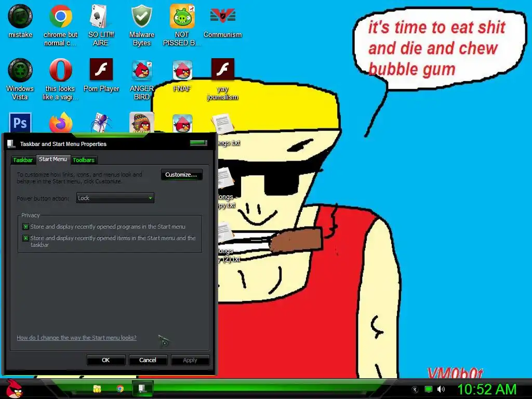This screenshot has width=532, height=399.
Task: Click the Angry Bird start button
Action: click(14, 389)
